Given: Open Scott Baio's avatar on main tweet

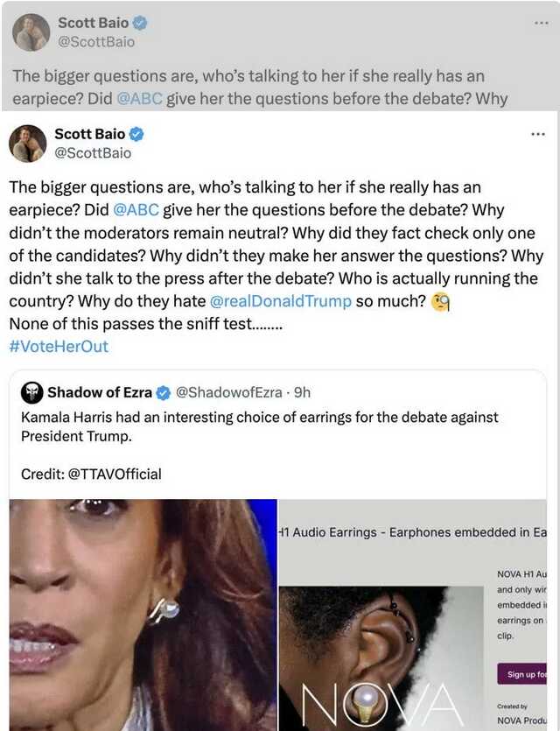Looking at the screenshot, I should (x=28, y=143).
